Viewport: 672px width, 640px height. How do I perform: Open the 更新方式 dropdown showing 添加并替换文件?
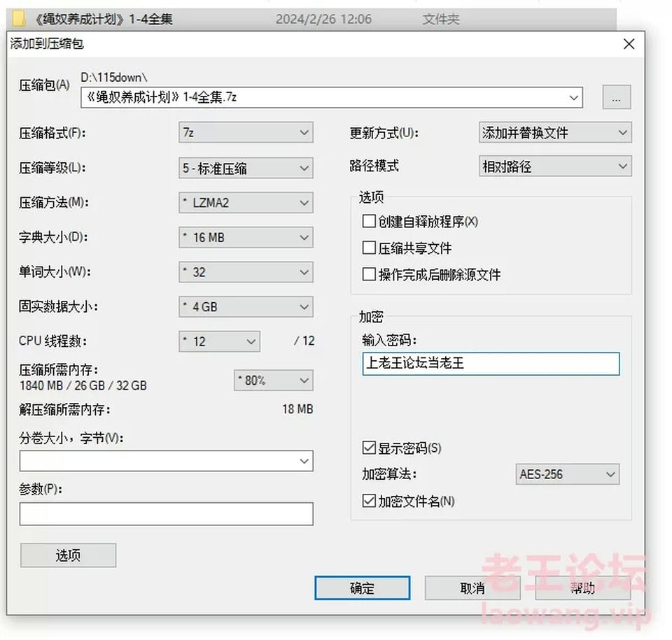click(555, 133)
